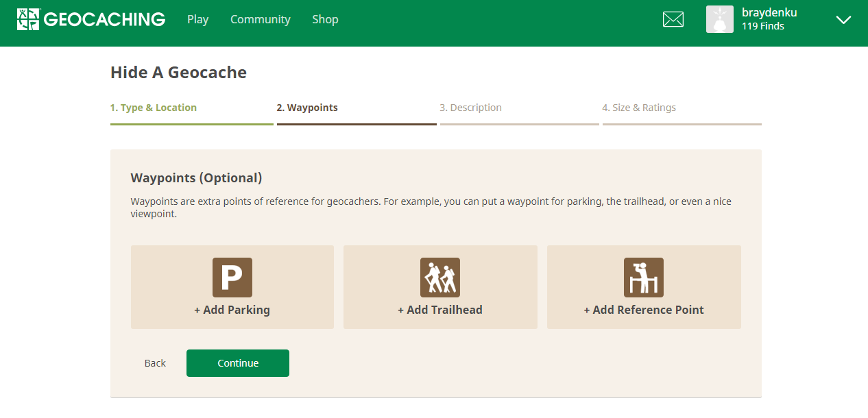This screenshot has width=868, height=418.
Task: Open the Shop menu
Action: point(325,19)
